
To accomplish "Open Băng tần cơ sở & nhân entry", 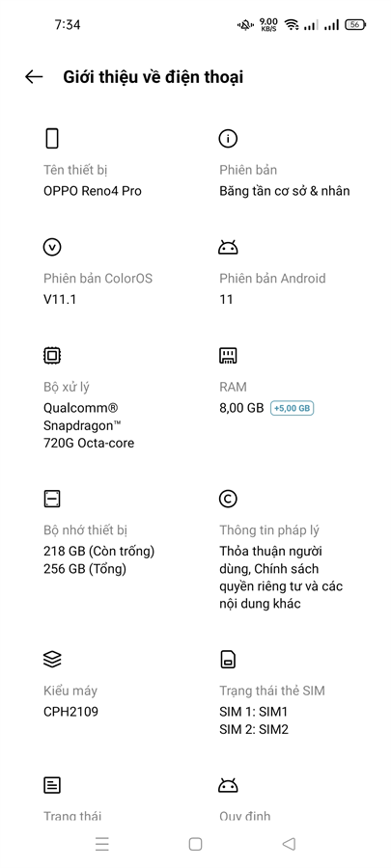I will (x=285, y=191).
